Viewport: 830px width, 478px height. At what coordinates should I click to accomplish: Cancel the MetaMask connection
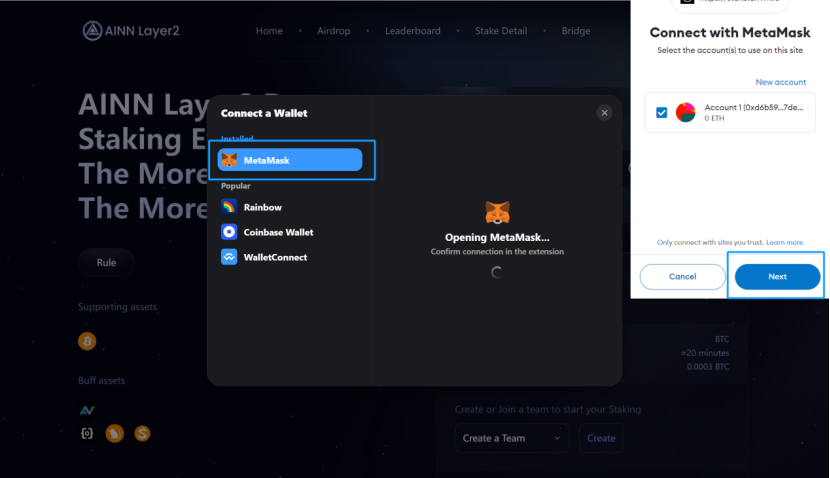pos(682,276)
